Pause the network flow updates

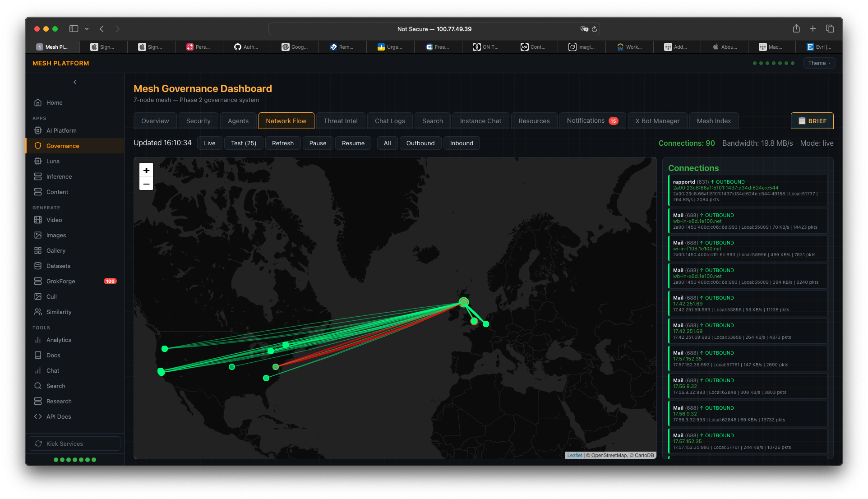pyautogui.click(x=318, y=143)
